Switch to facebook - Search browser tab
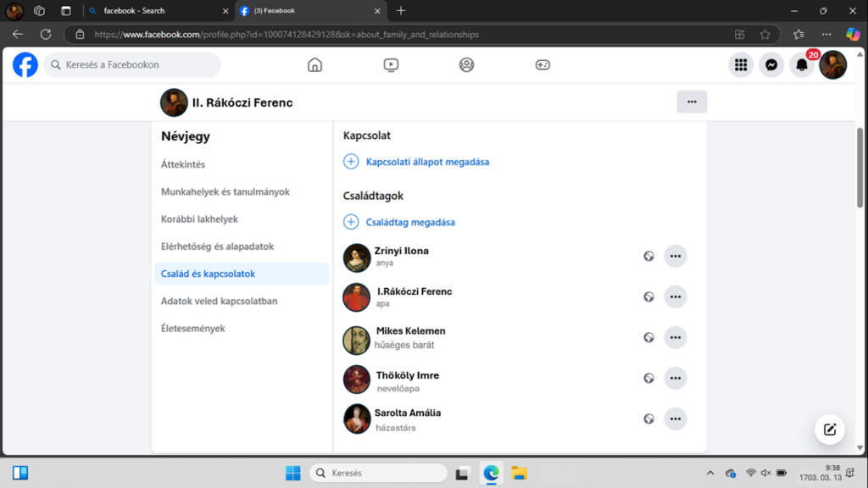The height and width of the screenshot is (488, 868). click(x=159, y=10)
